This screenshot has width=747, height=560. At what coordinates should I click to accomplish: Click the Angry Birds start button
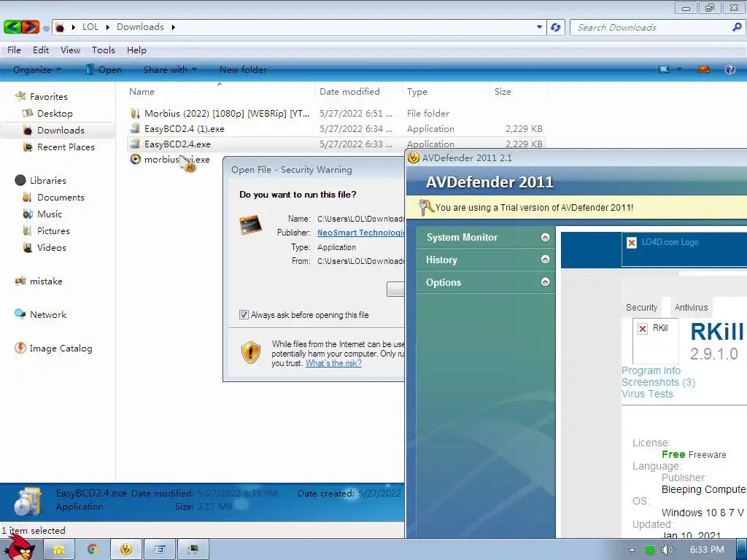tap(20, 548)
